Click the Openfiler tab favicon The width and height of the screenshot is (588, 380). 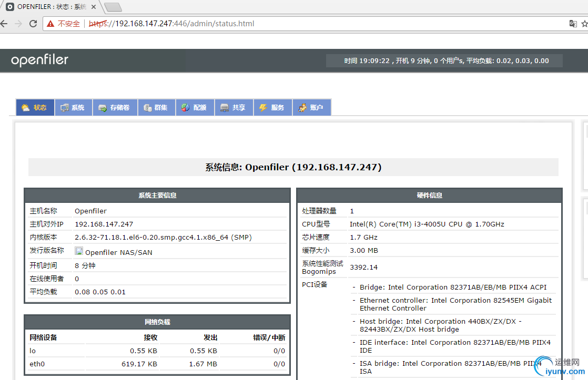tap(10, 7)
